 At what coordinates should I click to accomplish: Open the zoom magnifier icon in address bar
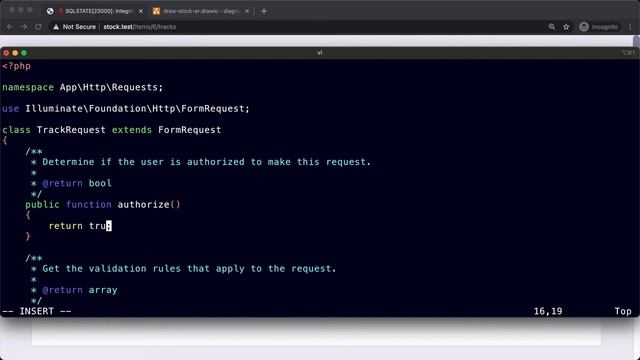click(552, 27)
